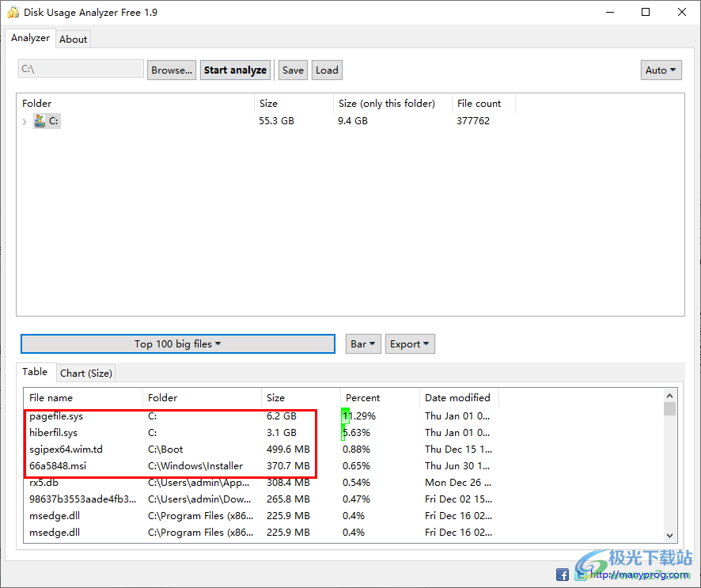Sort by Percent column header
Screen dimensions: 701x588
pyautogui.click(x=380, y=397)
